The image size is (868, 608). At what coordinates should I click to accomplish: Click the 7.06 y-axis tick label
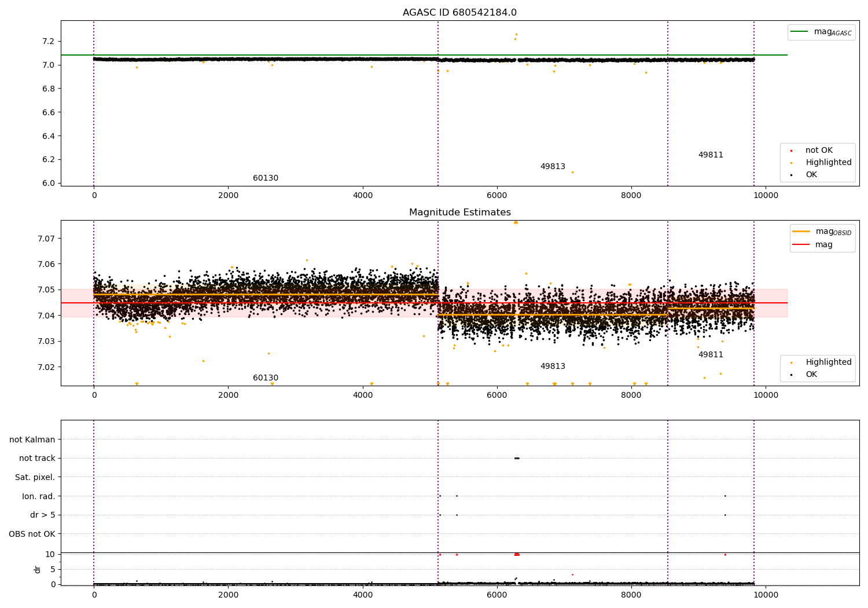(x=46, y=265)
